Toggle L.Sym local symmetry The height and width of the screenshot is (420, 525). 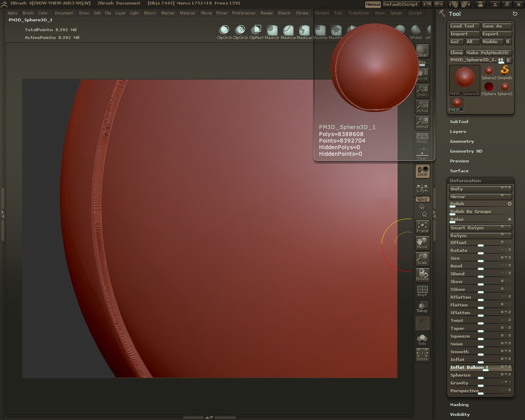point(422,188)
